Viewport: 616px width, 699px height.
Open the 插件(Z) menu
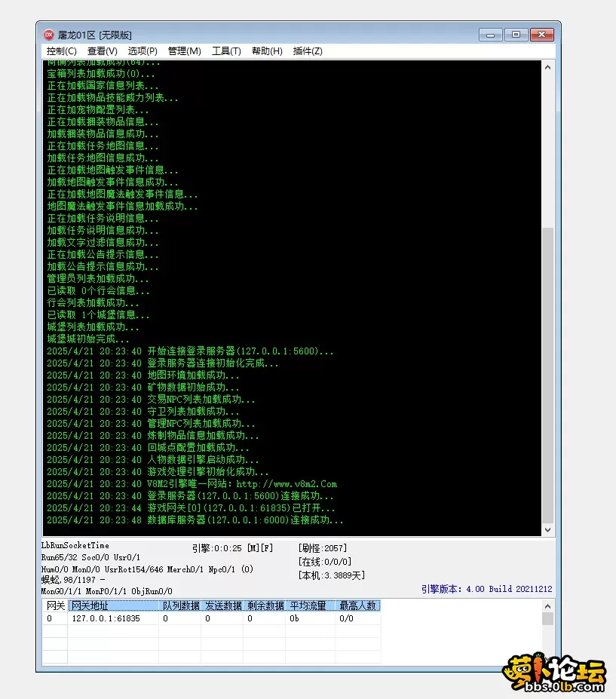click(x=308, y=51)
